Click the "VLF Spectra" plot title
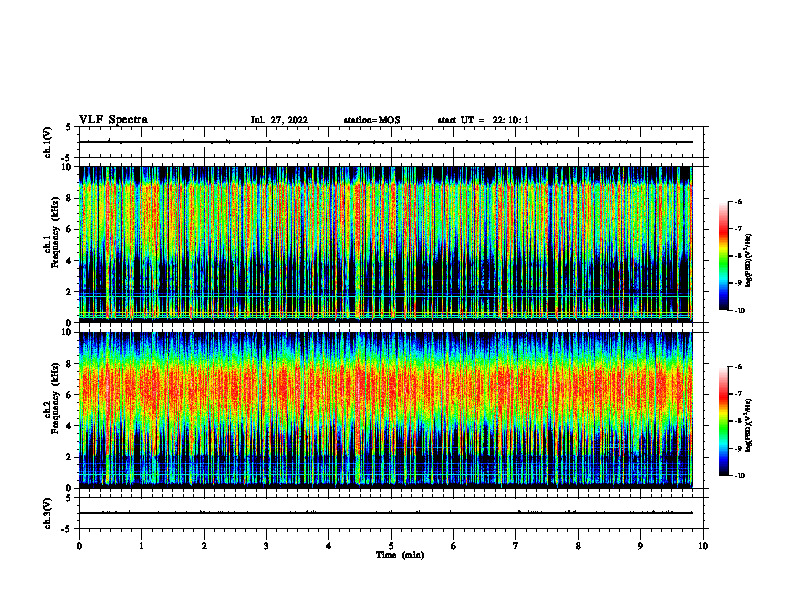 pyautogui.click(x=113, y=120)
